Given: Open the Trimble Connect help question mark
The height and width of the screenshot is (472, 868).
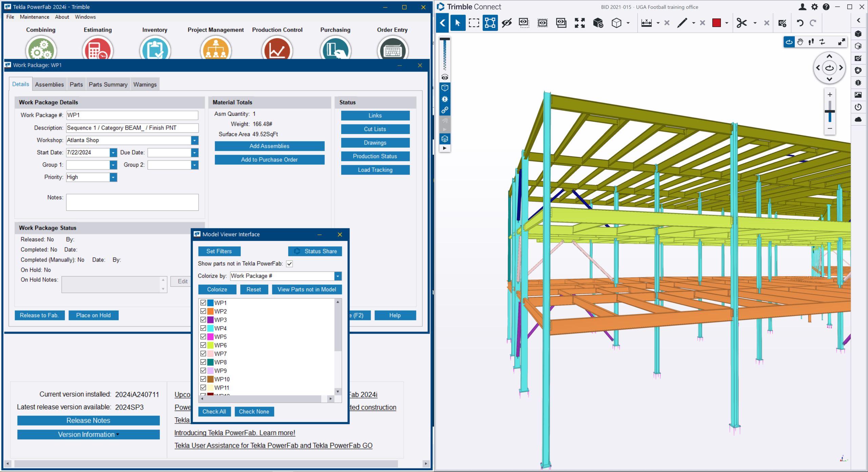Looking at the screenshot, I should 826,7.
